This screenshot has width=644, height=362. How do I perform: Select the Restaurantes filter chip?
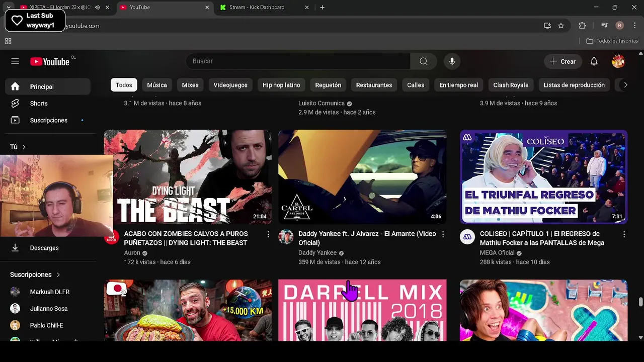(374, 85)
